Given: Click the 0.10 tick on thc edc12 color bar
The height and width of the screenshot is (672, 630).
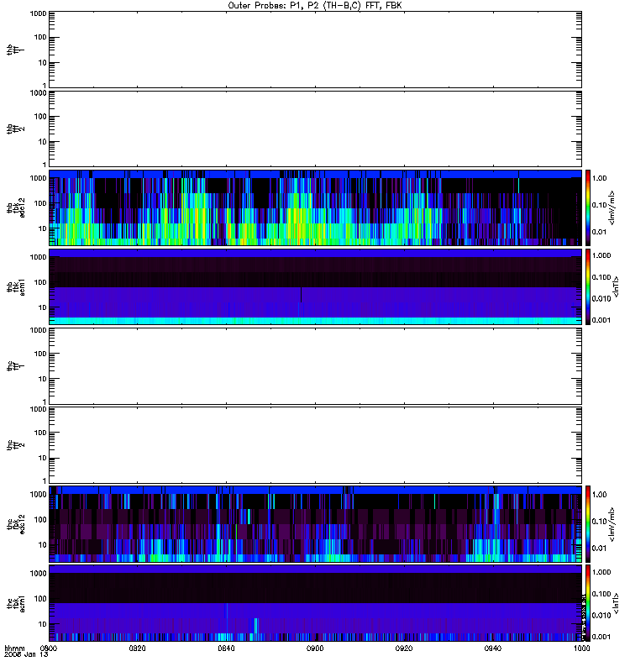Looking at the screenshot, I should (x=599, y=521).
